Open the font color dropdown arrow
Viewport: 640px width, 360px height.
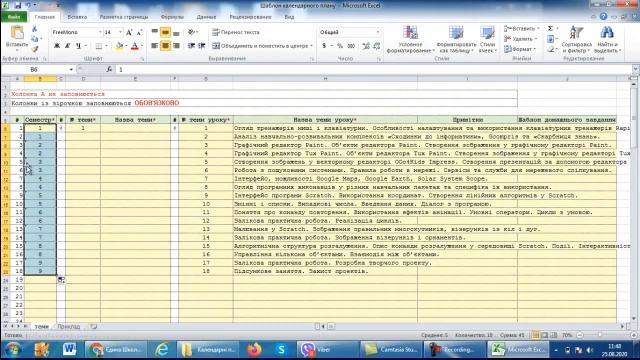point(142,46)
